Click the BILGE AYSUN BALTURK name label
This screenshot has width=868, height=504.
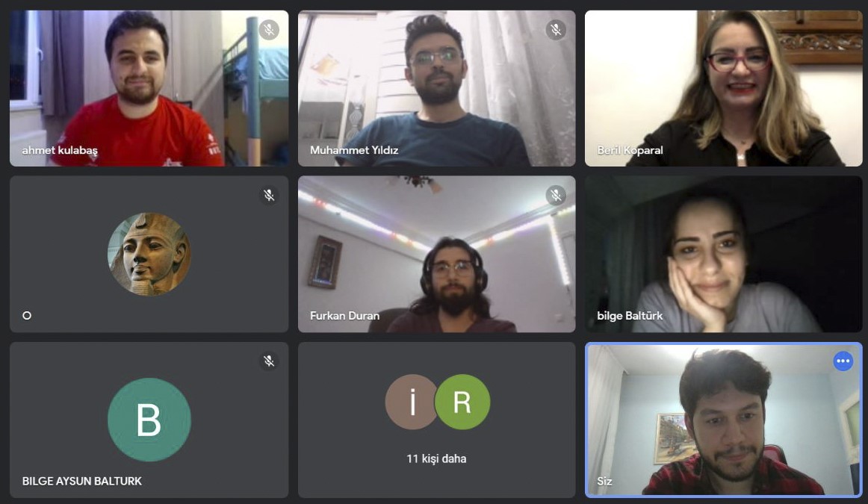click(82, 482)
